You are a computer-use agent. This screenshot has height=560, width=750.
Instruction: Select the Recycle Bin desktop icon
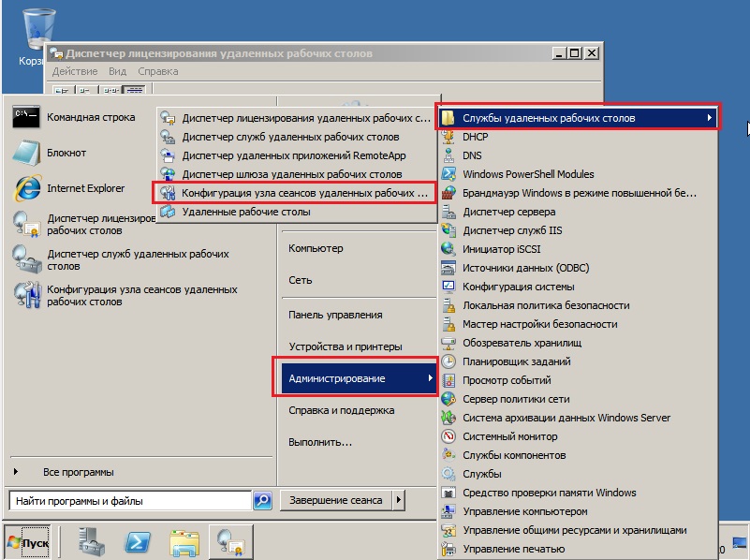(37, 37)
